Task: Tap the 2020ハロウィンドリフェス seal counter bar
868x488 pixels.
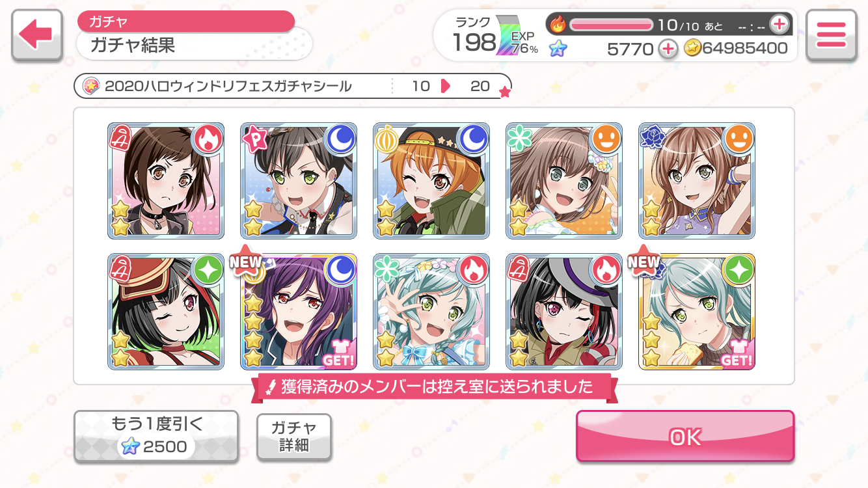Action: [293, 86]
